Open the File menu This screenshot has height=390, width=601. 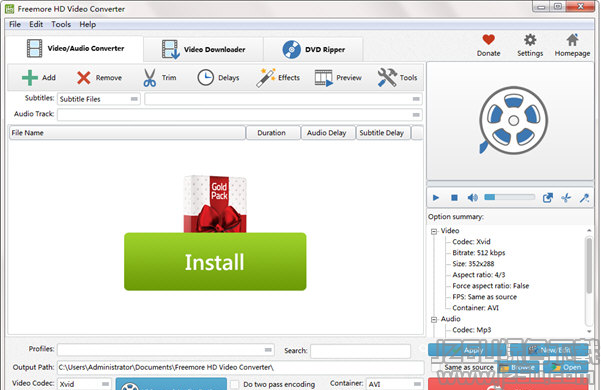click(15, 25)
